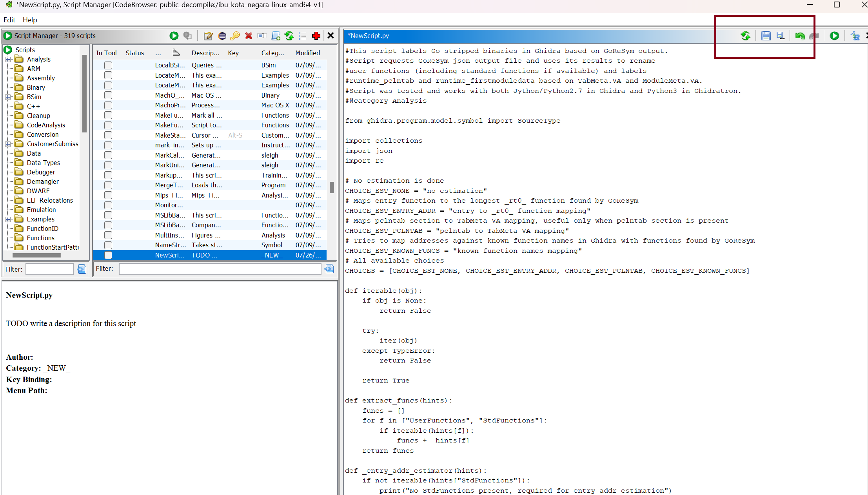Viewport: 868px width, 495px height.
Task: Click the rename script icon
Action: point(262,36)
